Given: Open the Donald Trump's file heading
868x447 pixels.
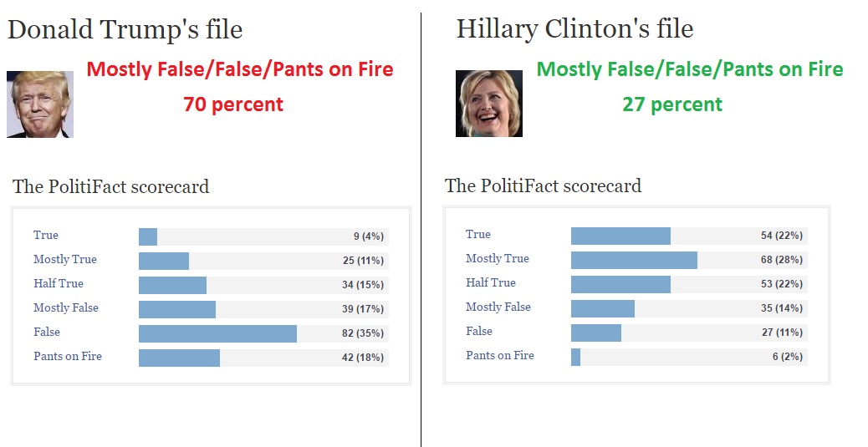Looking at the screenshot, I should pyautogui.click(x=125, y=30).
